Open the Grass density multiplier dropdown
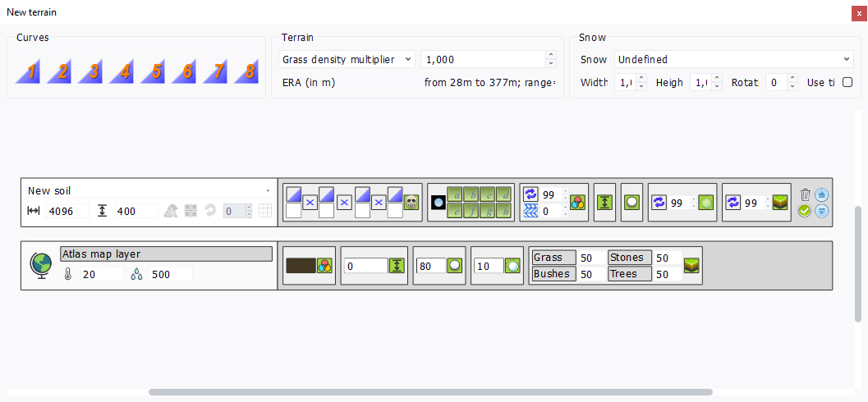 coord(347,59)
